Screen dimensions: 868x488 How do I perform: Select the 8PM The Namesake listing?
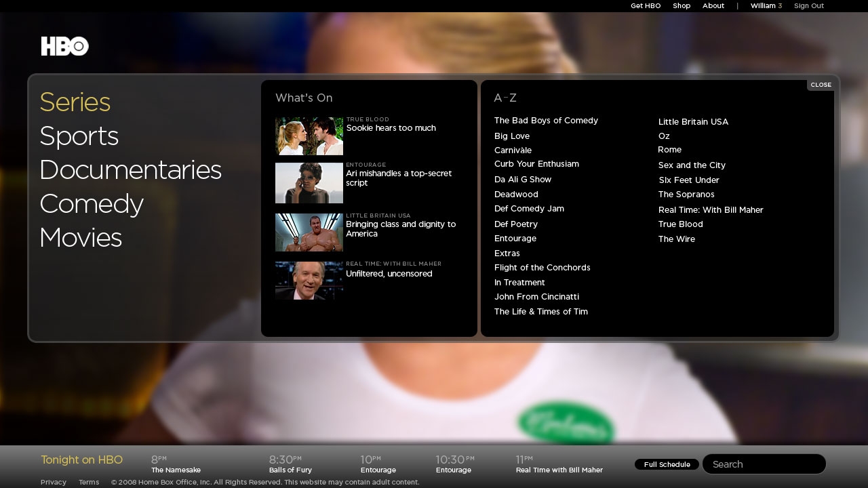[176, 464]
